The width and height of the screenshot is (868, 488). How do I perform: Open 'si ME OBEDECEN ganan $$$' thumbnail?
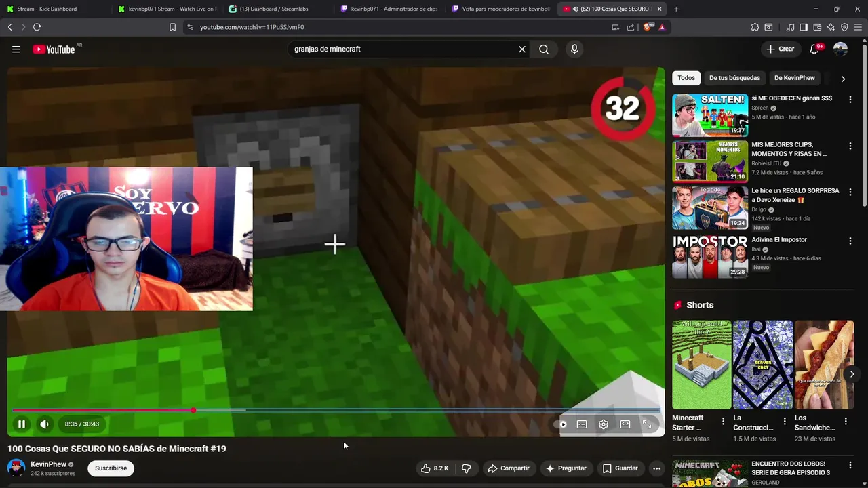coord(710,115)
